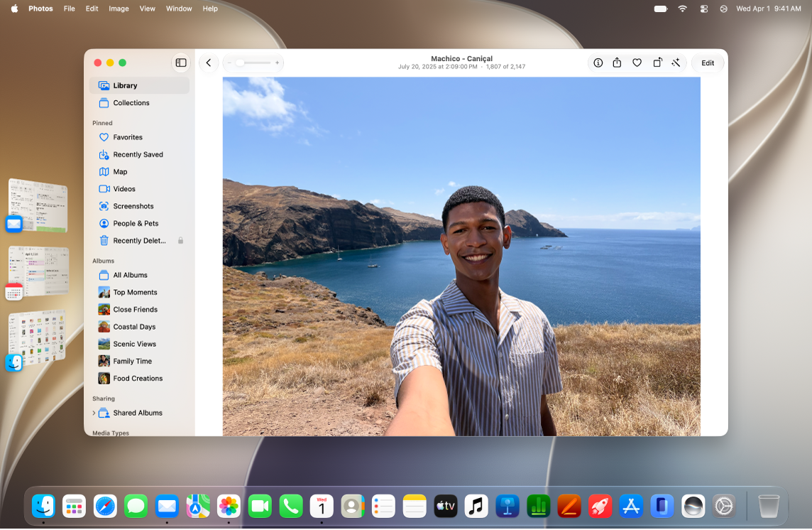This screenshot has width=812, height=530.
Task: Open the Collections sidebar item
Action: click(x=139, y=103)
